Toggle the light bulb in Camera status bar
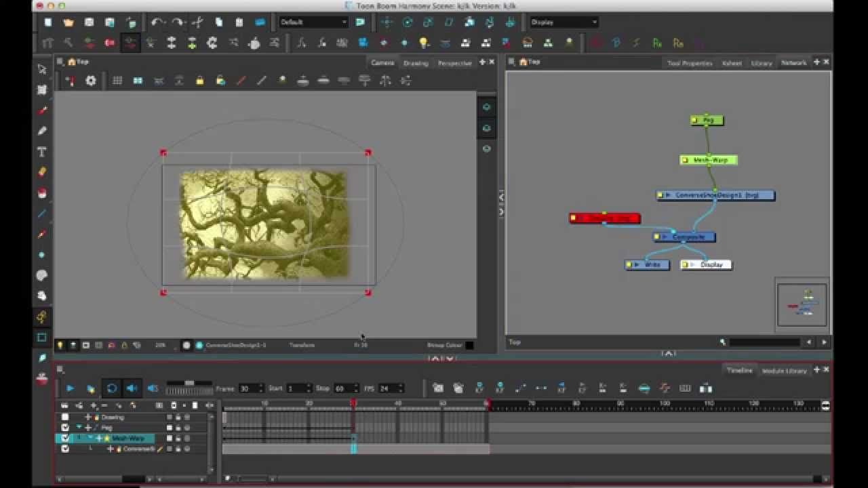 click(60, 345)
